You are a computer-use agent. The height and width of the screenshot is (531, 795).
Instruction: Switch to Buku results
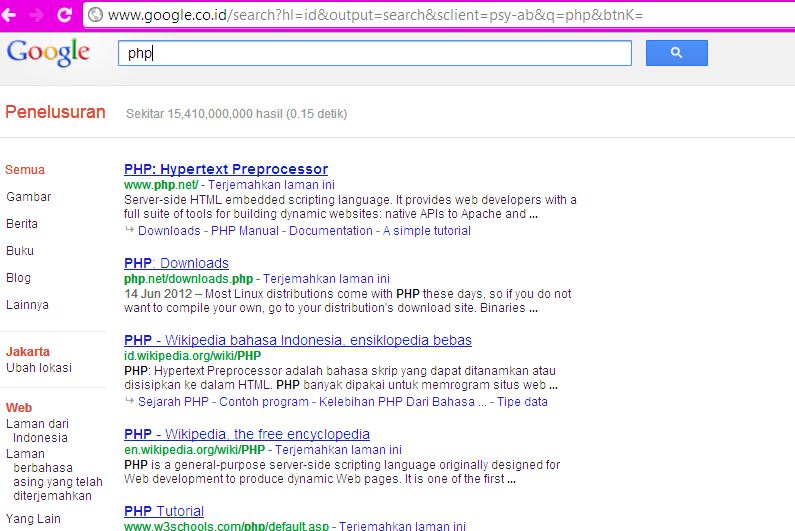[x=20, y=251]
